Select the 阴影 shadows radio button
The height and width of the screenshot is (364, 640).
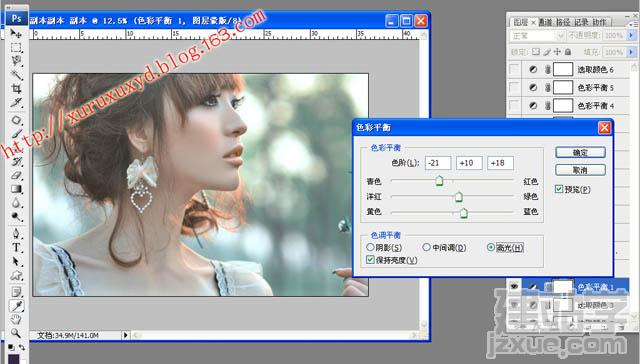[370, 247]
